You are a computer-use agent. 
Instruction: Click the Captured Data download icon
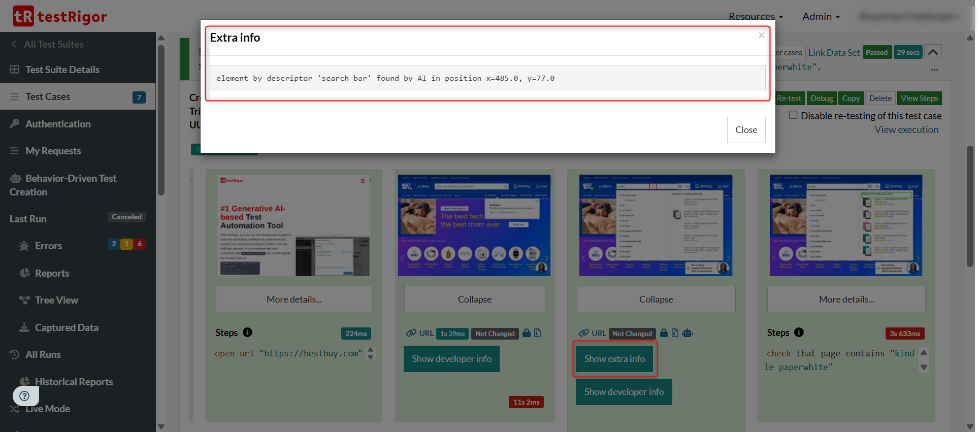[x=24, y=327]
